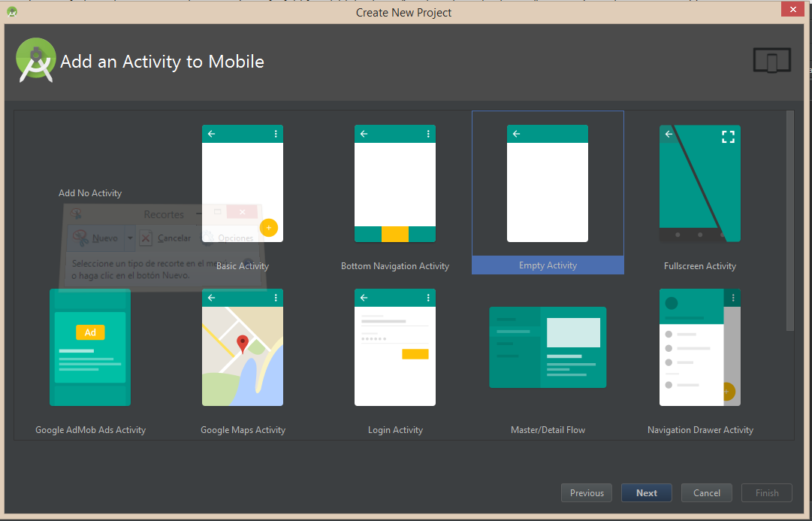Click the Next button
Screen dimensions: 812x521
646,492
